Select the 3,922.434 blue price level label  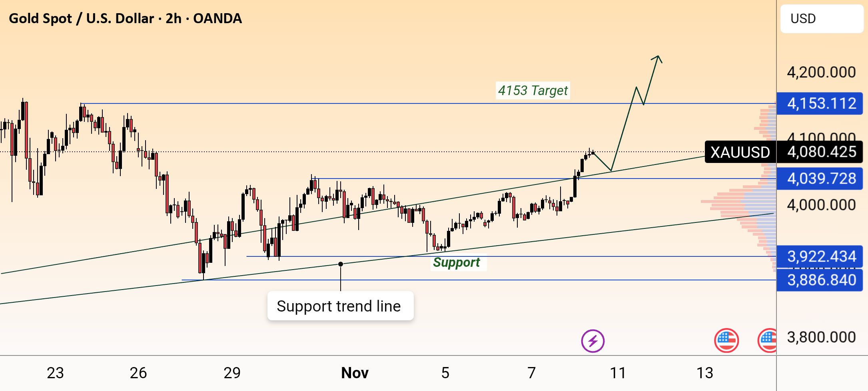click(x=820, y=256)
